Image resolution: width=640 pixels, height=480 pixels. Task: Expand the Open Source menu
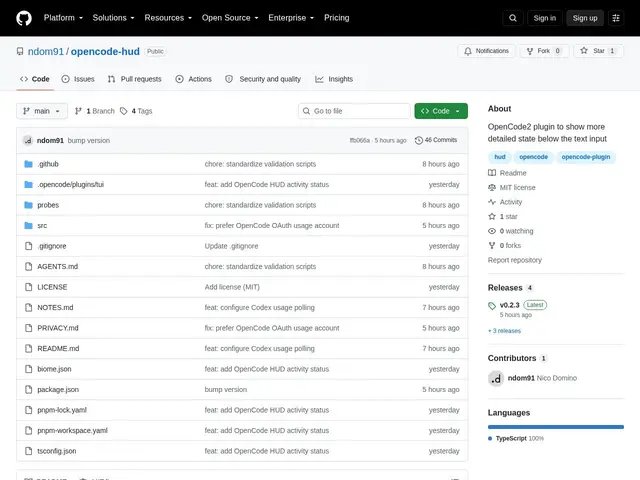[x=230, y=18]
